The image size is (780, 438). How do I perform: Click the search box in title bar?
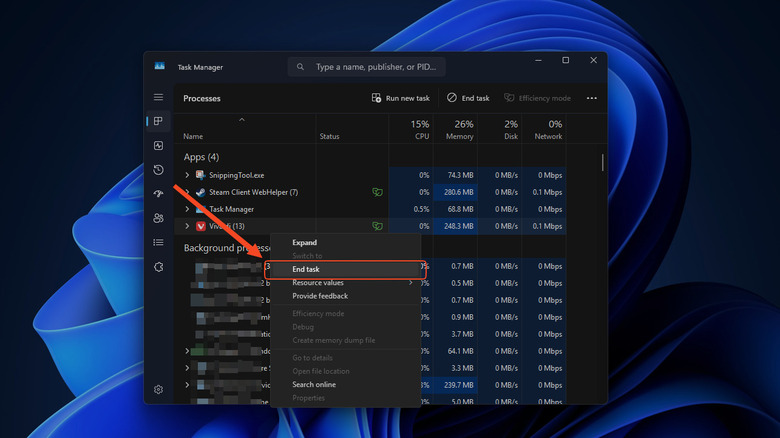point(367,67)
